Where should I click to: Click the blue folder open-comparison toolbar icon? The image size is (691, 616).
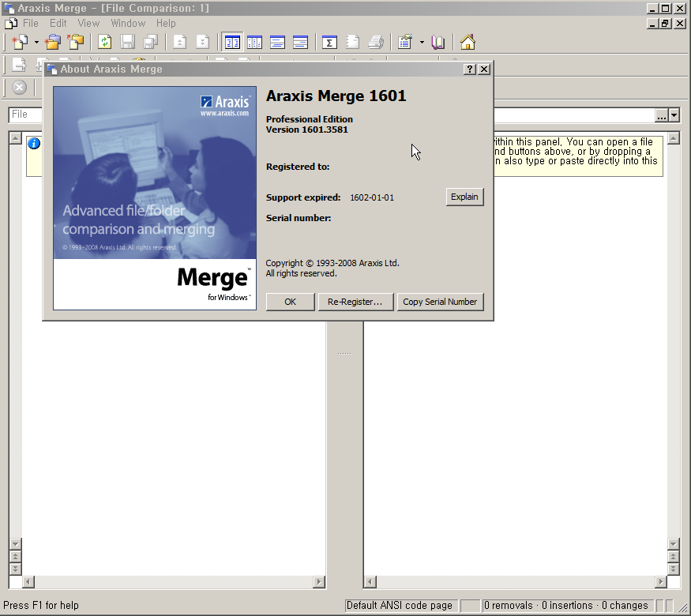coord(52,42)
